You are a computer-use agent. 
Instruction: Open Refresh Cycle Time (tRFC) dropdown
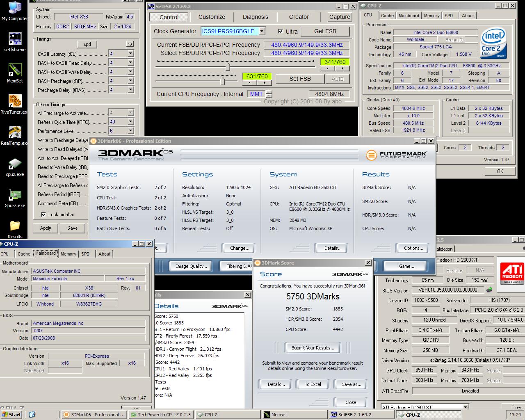pyautogui.click(x=130, y=122)
